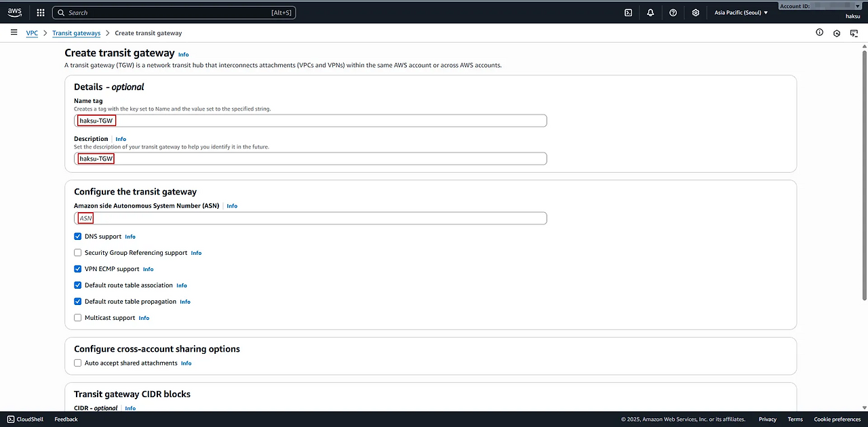Click the CloudShell icon in the footer
The height and width of the screenshot is (427, 868).
11,419
